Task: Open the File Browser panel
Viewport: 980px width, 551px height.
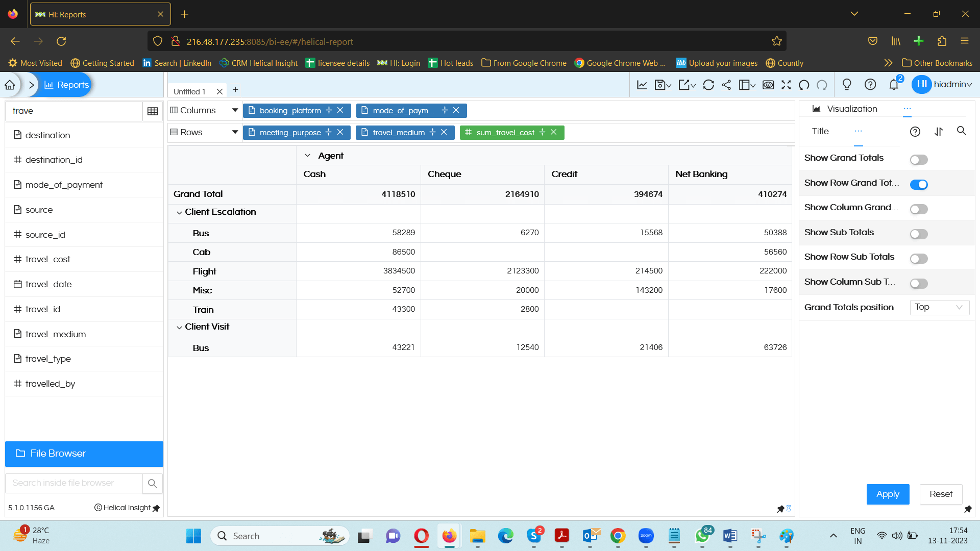Action: coord(84,454)
